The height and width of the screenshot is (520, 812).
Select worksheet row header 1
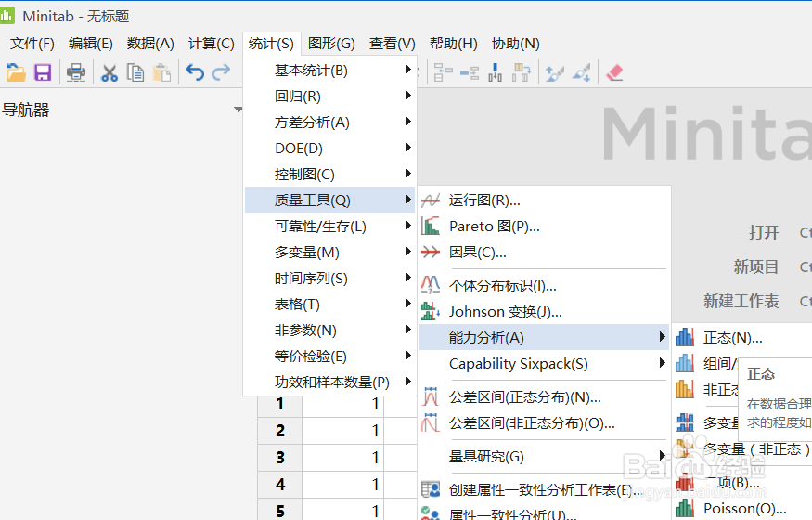279,404
